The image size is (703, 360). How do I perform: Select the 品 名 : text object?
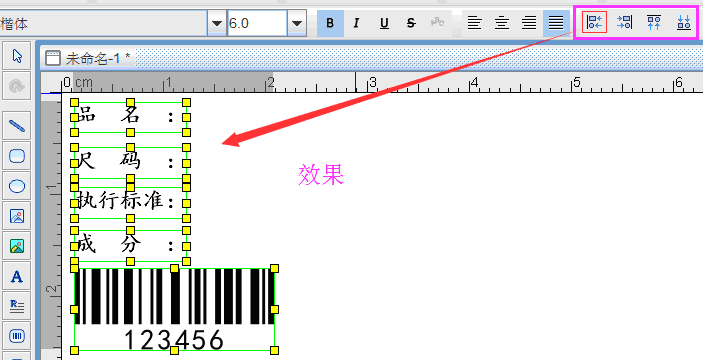[x=130, y=117]
